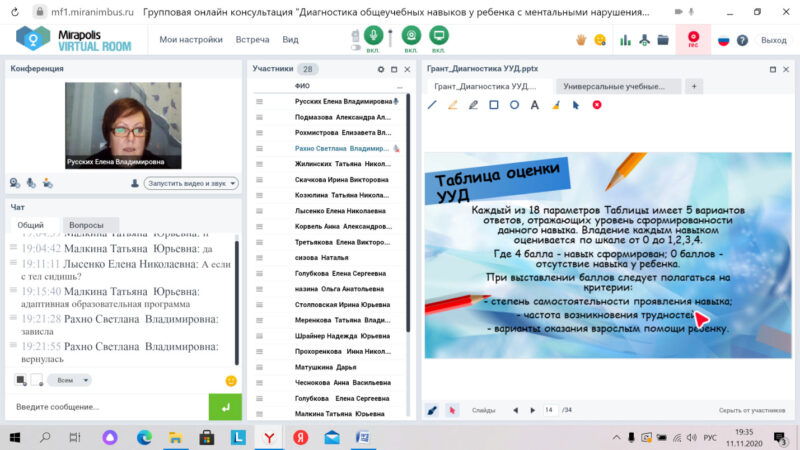This screenshot has width=800, height=450.
Task: Click the user silhouette icon near video dropdown
Action: pos(135,183)
